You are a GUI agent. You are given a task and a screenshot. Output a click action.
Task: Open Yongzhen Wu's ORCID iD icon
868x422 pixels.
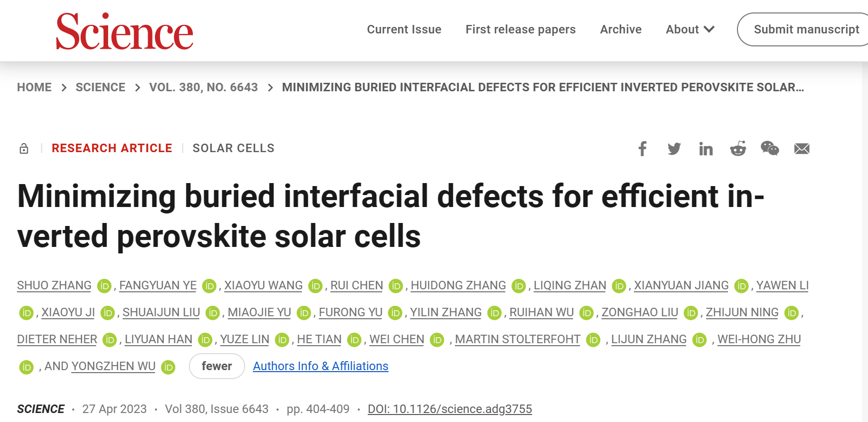[168, 367]
